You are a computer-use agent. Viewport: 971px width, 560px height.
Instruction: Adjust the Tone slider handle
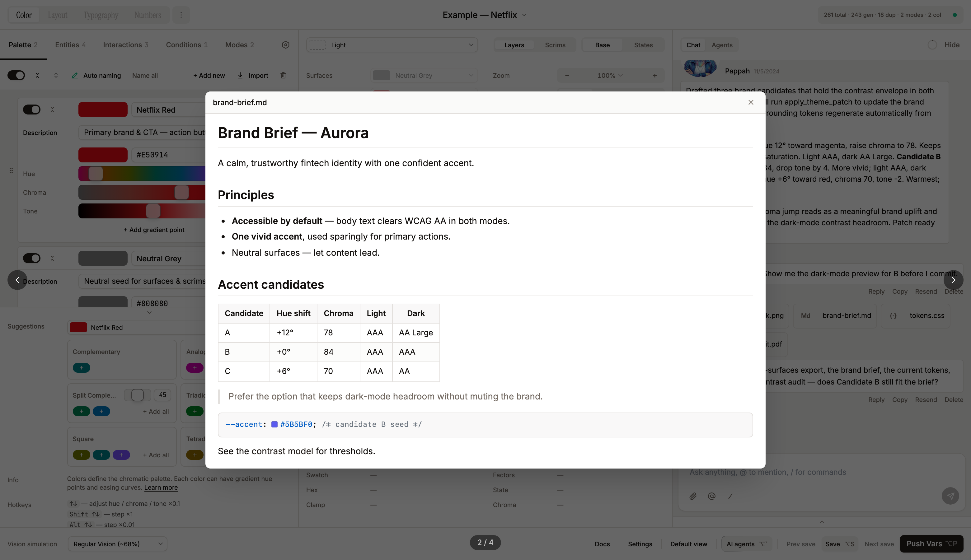pos(153,211)
